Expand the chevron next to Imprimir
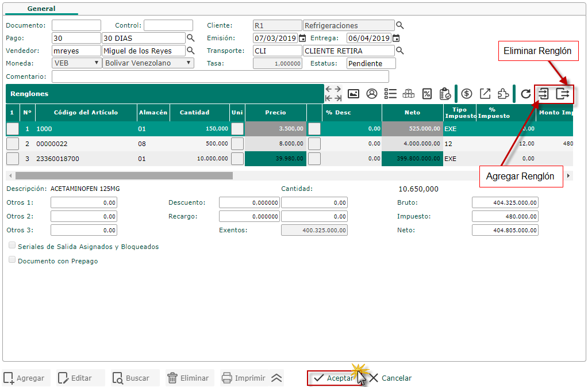The height and width of the screenshot is (387, 588). [276, 378]
